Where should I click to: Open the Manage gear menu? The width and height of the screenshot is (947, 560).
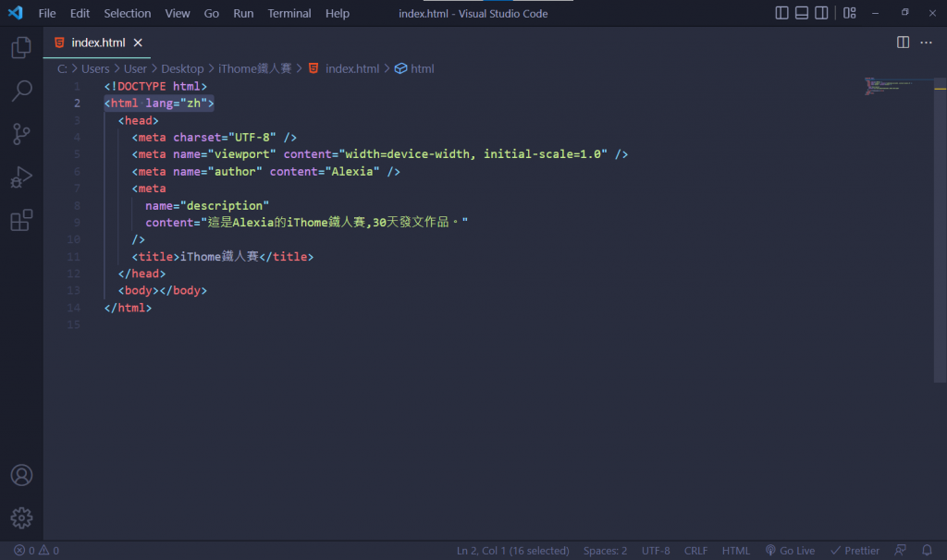pos(21,517)
